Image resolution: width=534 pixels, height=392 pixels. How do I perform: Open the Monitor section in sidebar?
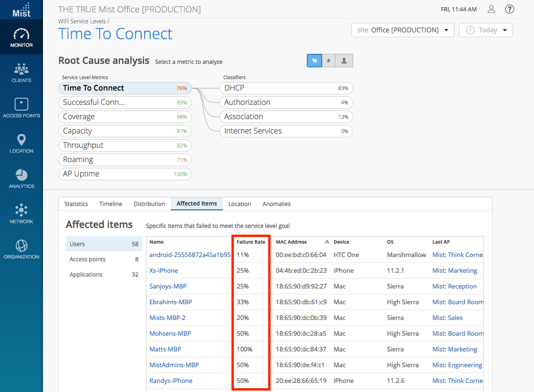point(21,38)
